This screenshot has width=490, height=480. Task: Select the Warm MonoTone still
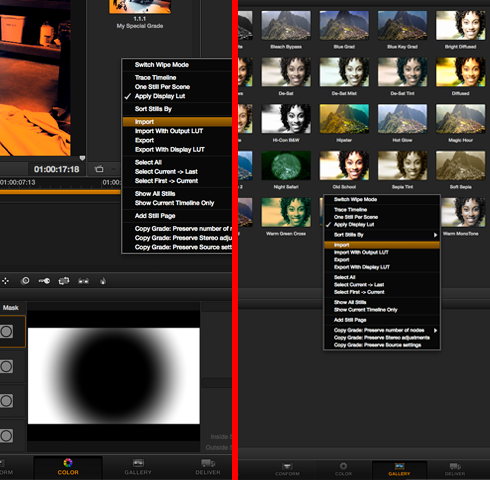463,212
